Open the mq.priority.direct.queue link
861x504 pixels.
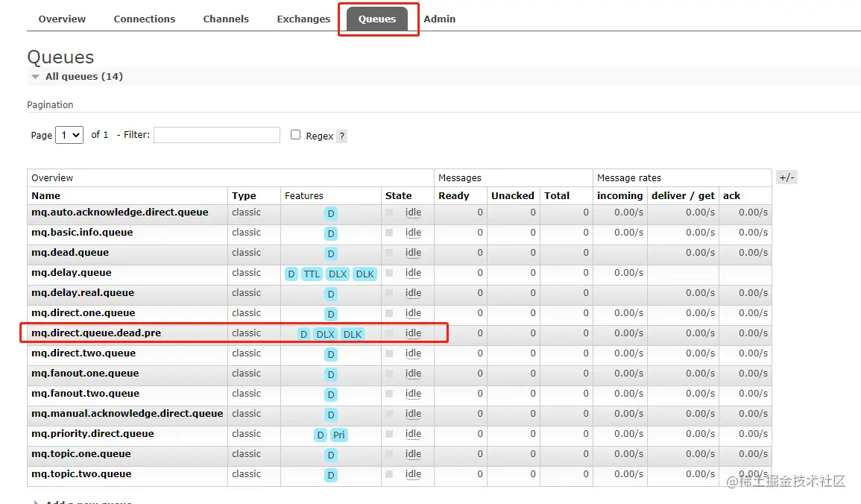[92, 434]
